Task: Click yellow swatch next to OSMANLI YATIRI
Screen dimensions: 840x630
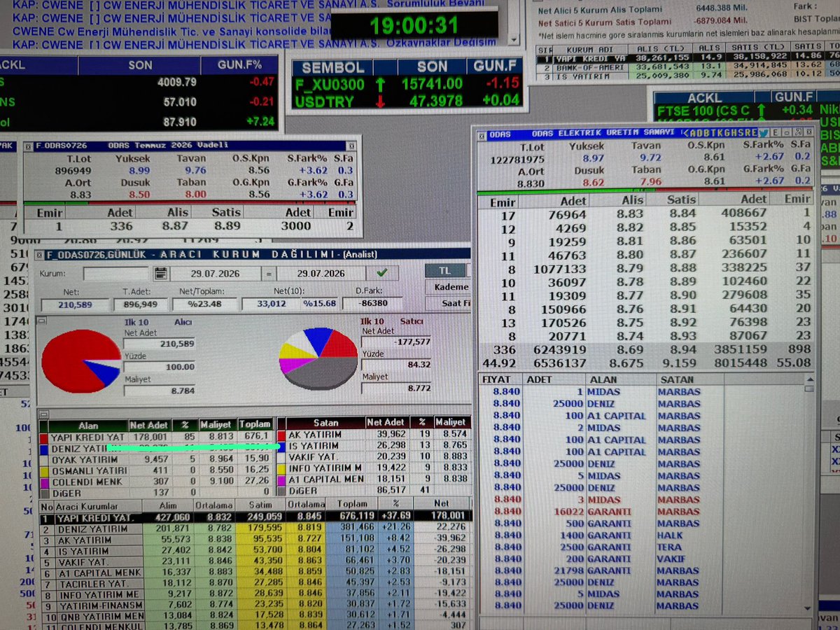Action: [x=43, y=470]
